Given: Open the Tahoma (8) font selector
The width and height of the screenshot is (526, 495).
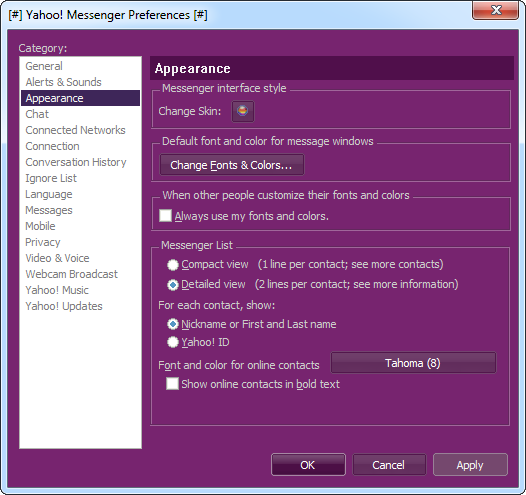Looking at the screenshot, I should coord(413,363).
